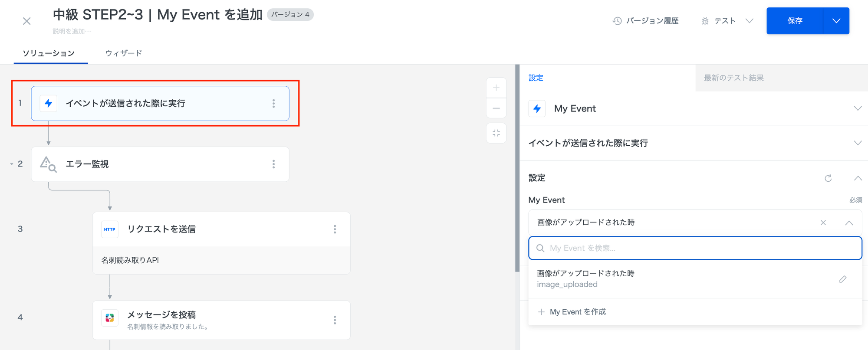Click the 保存 button
This screenshot has width=868, height=350.
794,21
